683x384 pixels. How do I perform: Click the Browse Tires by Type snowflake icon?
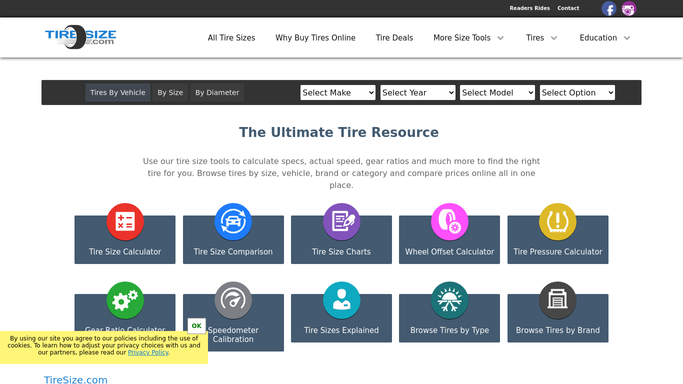pyautogui.click(x=450, y=300)
